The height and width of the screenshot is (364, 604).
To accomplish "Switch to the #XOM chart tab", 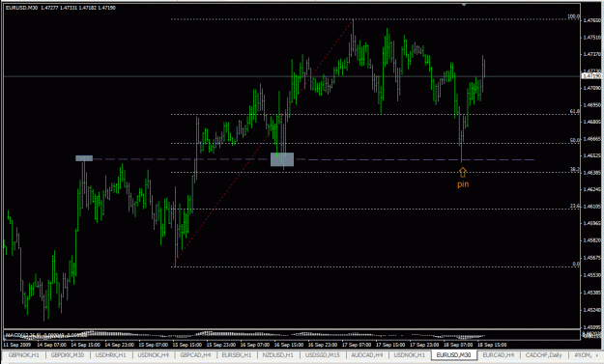I will click(x=584, y=355).
